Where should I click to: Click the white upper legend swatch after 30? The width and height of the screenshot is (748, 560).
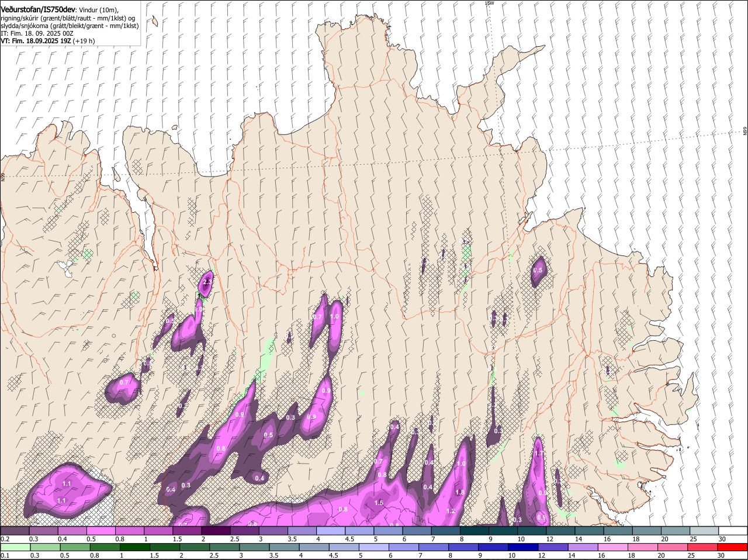point(733,531)
